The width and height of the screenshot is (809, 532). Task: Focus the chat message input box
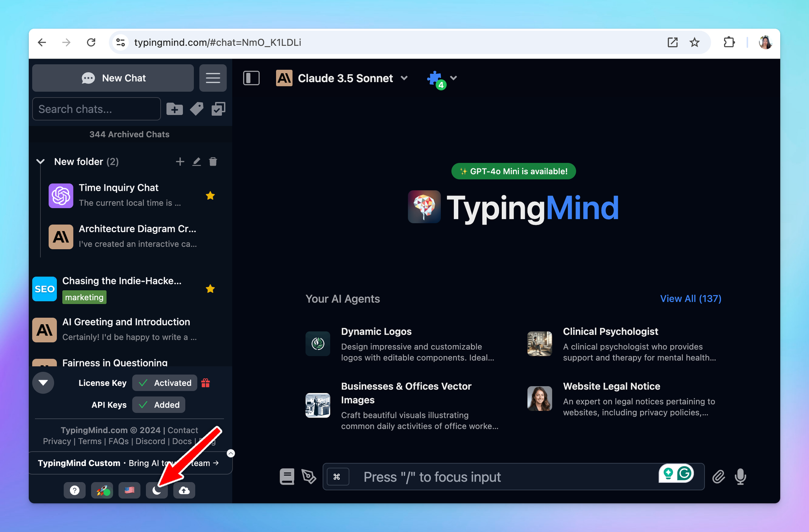pyautogui.click(x=514, y=477)
